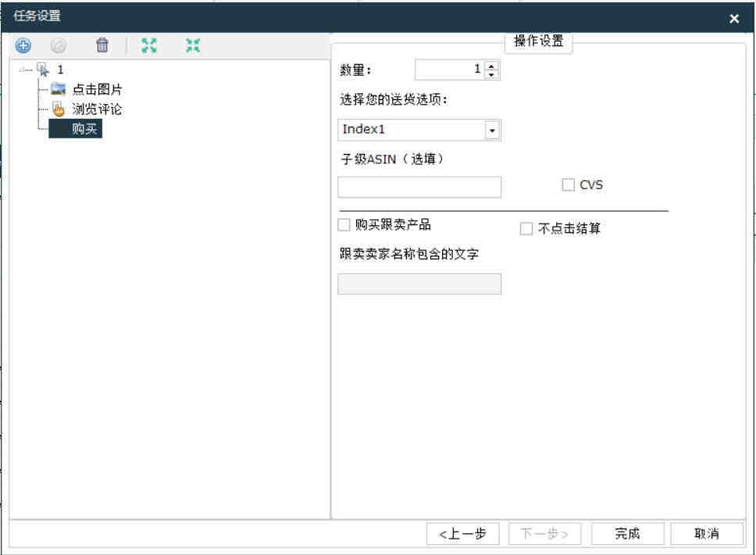
Task: Click the blue add task icon
Action: click(23, 46)
